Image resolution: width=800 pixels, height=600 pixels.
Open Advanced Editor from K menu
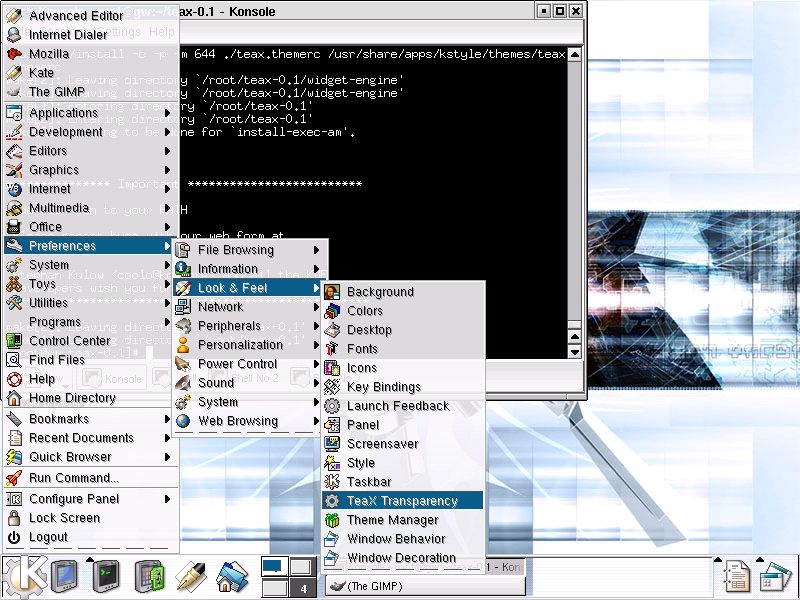point(89,16)
